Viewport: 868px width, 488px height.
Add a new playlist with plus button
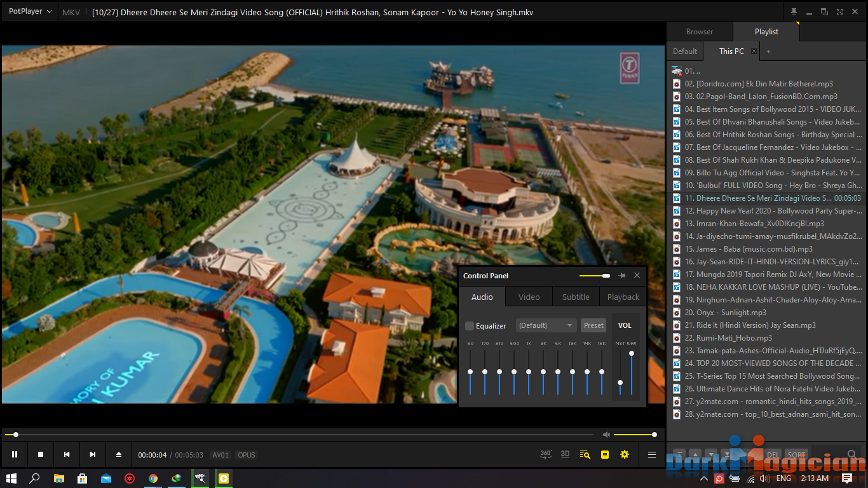768,51
